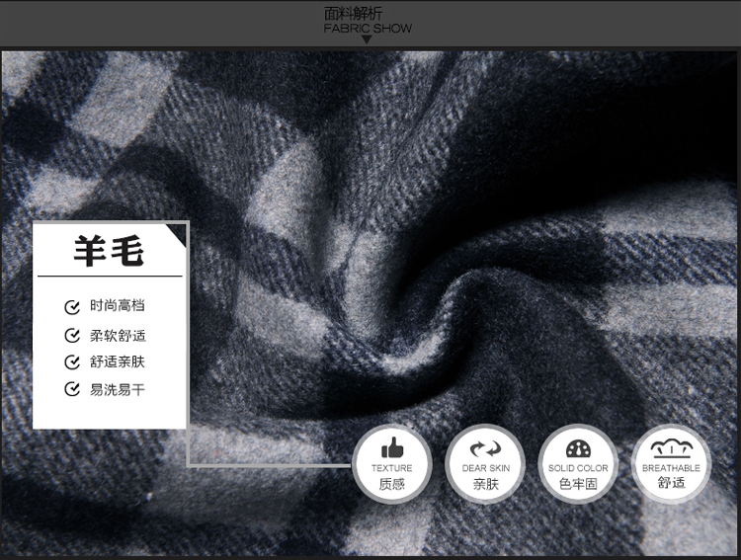
Task: Click the 时尚高档 feature text
Action: (x=118, y=306)
